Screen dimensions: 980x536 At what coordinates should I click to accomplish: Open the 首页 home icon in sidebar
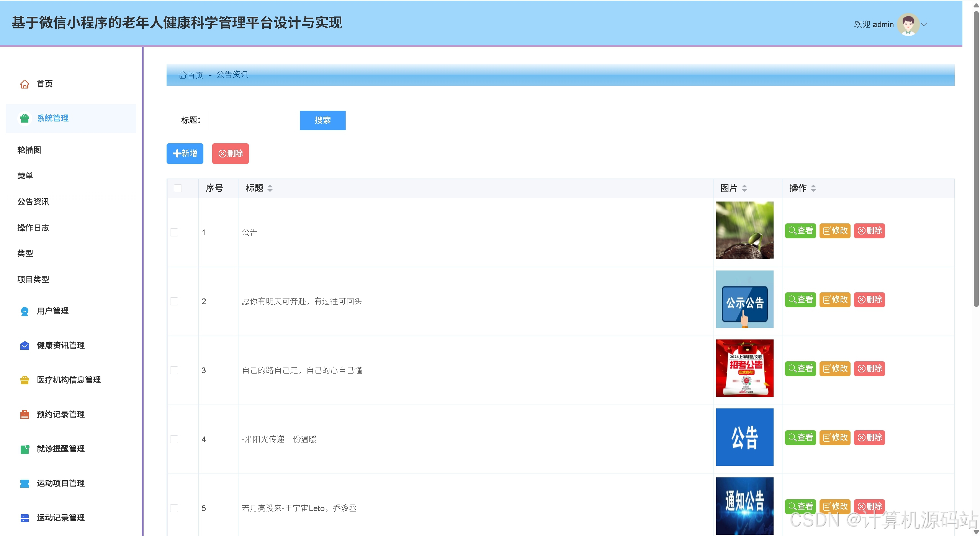25,84
